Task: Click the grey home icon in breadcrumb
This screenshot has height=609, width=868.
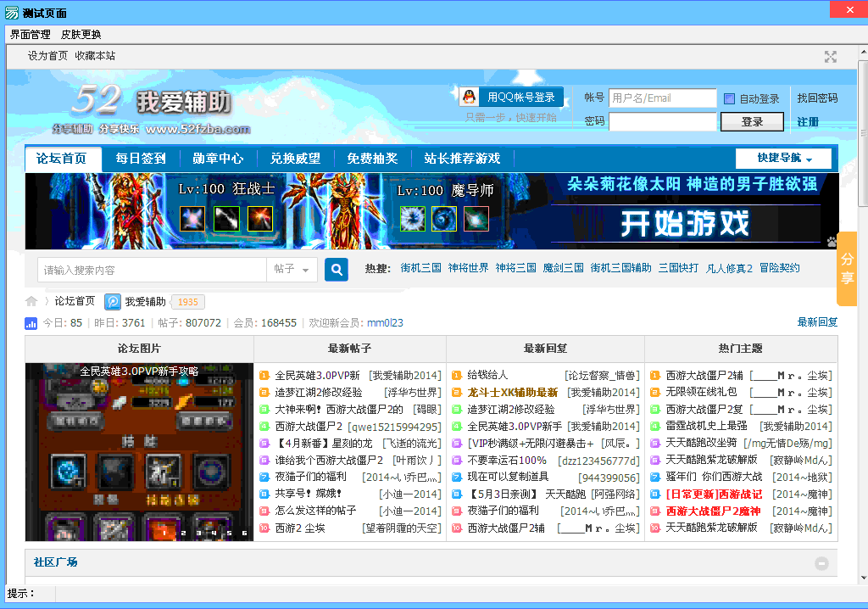Action: click(31, 301)
